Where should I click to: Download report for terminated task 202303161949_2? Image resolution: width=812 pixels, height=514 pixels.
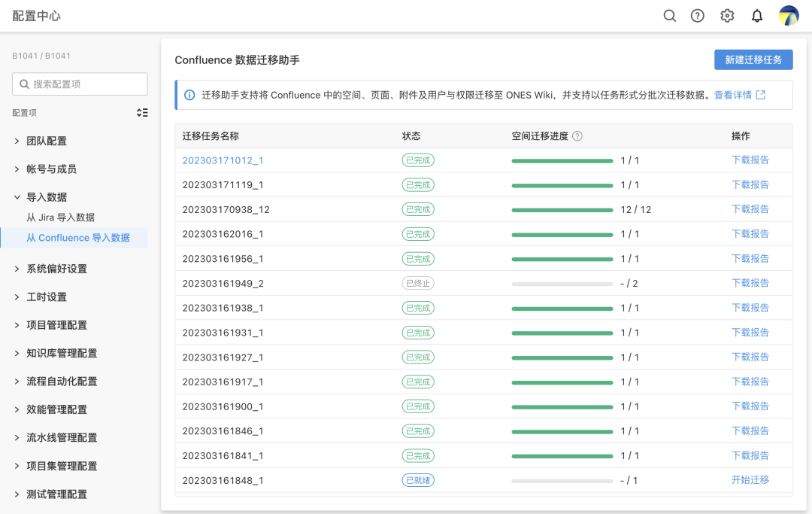point(750,284)
